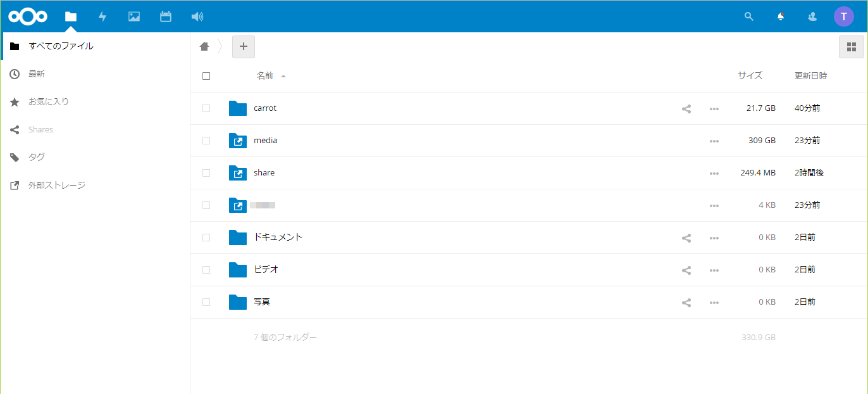Open the Calendar app icon
This screenshot has width=868, height=394.
coord(166,16)
